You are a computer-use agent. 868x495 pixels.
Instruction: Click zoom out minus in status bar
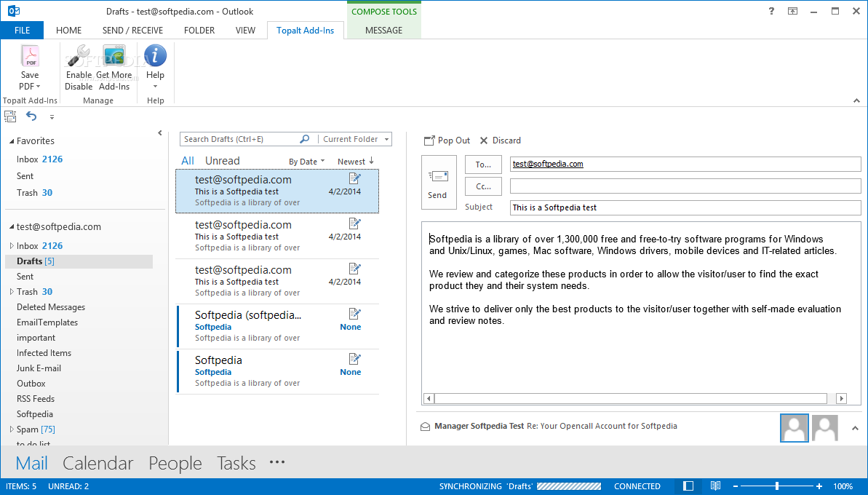pyautogui.click(x=736, y=486)
